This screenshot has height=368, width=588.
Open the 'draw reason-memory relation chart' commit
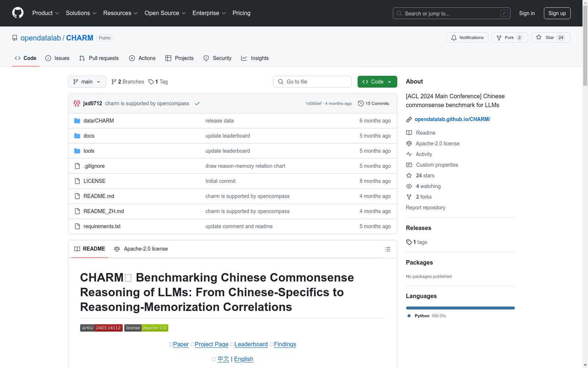coord(245,166)
